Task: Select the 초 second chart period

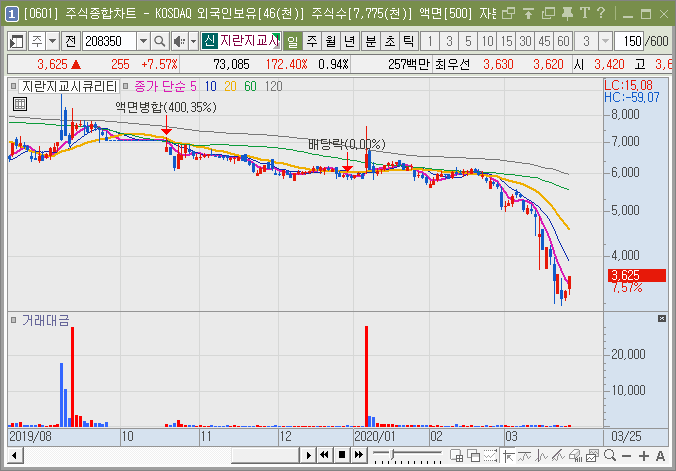Action: [x=389, y=41]
